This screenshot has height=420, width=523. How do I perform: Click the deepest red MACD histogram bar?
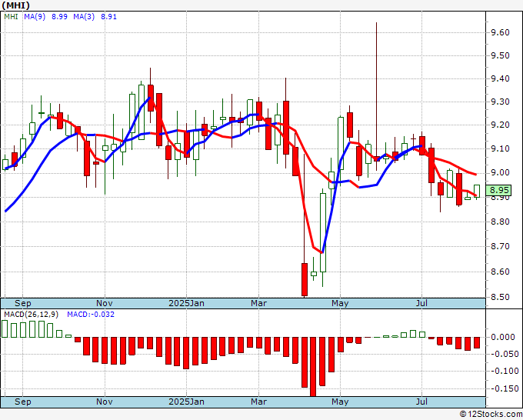[313, 367]
